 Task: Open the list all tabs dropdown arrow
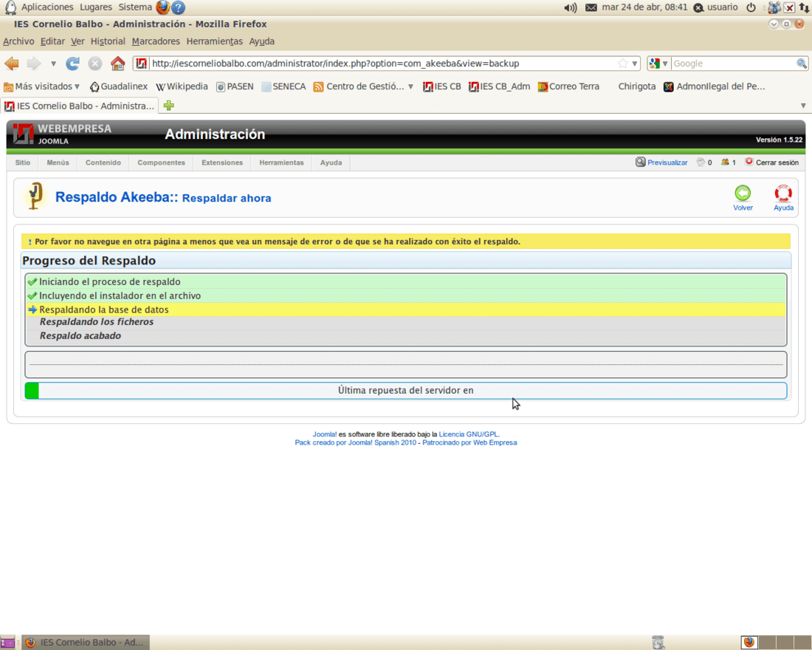(803, 106)
